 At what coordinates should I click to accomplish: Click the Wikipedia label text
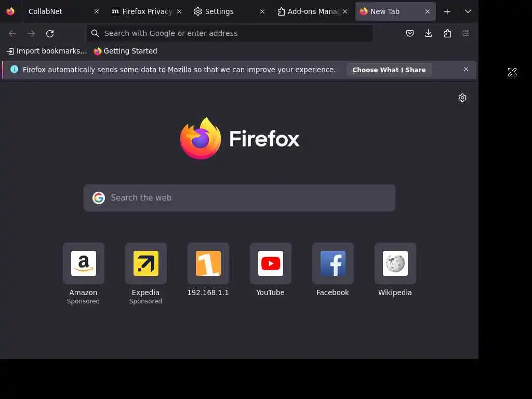point(395,292)
